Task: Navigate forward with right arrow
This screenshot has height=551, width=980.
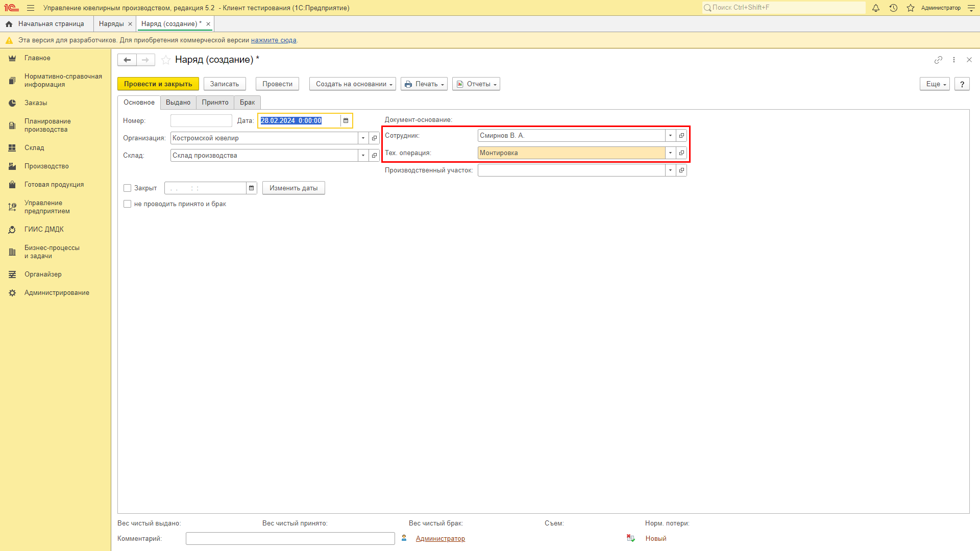Action: click(145, 60)
